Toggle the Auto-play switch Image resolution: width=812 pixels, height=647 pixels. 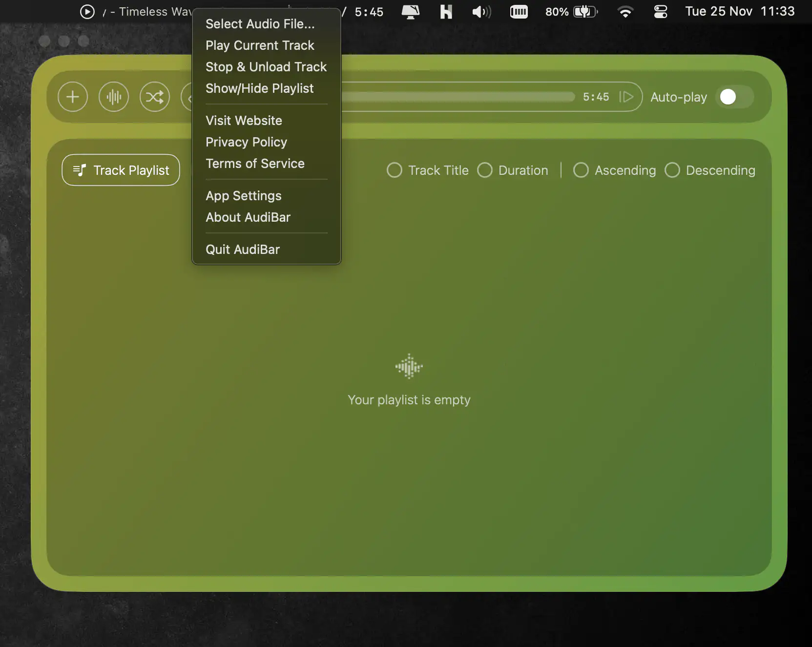[x=734, y=97]
